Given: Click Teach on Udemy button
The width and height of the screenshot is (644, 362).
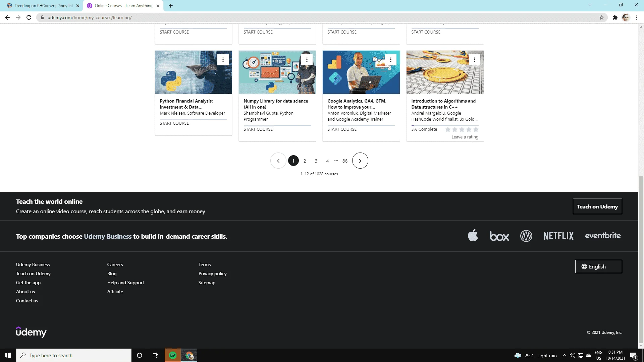Looking at the screenshot, I should [x=597, y=206].
